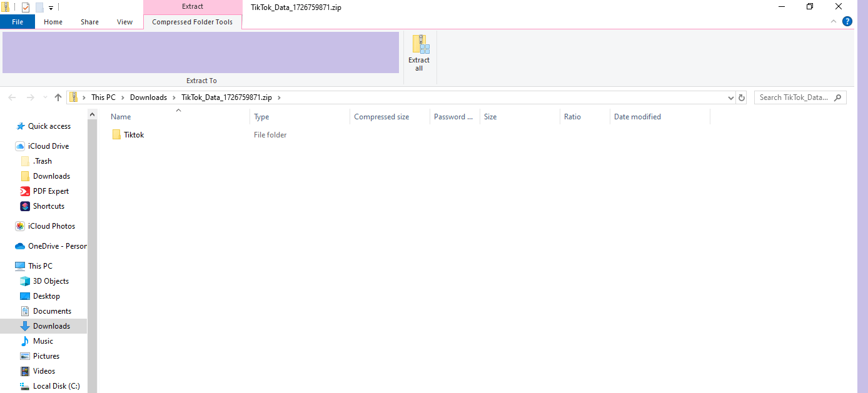Open the Customize Quick Access Toolbar dropdown
Screen dimensions: 868x393
[x=51, y=8]
